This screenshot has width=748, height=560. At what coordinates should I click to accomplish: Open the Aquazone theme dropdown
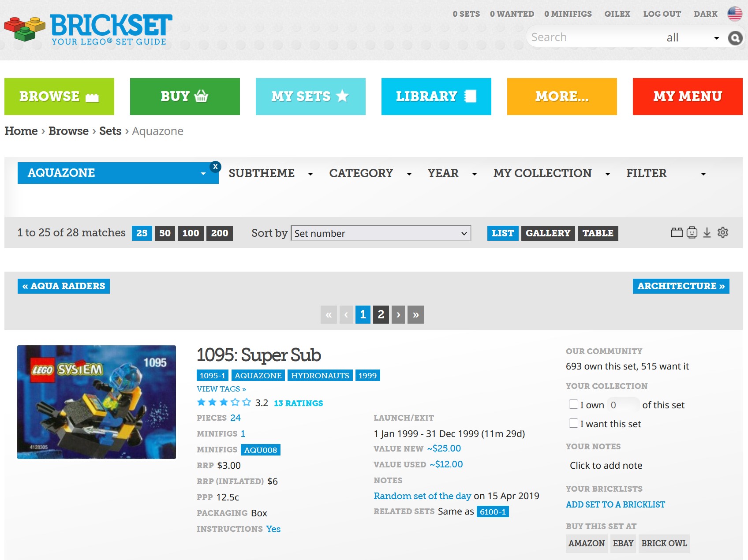click(x=118, y=173)
